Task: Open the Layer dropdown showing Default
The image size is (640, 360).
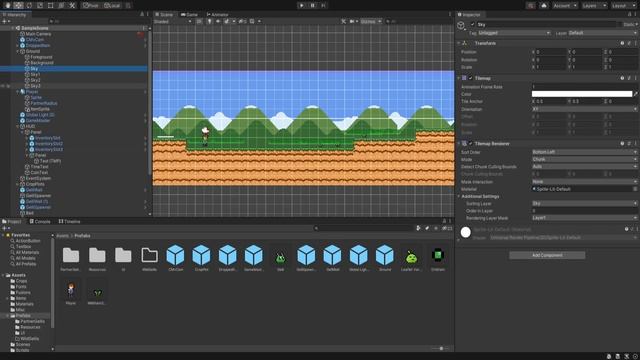Action: pos(602,33)
